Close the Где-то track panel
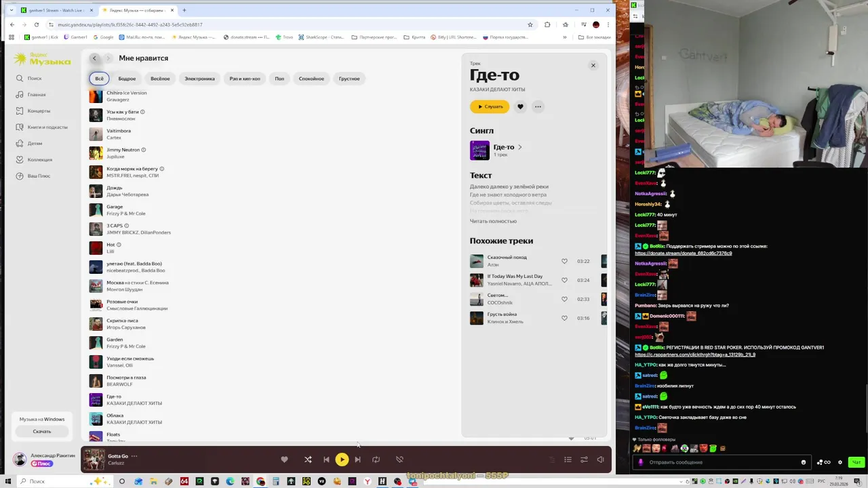 pos(593,66)
